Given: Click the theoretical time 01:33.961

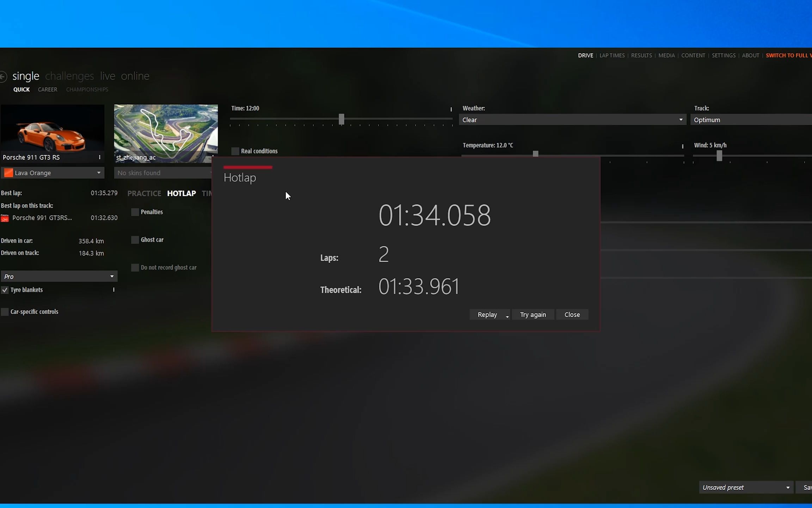Looking at the screenshot, I should pos(419,286).
